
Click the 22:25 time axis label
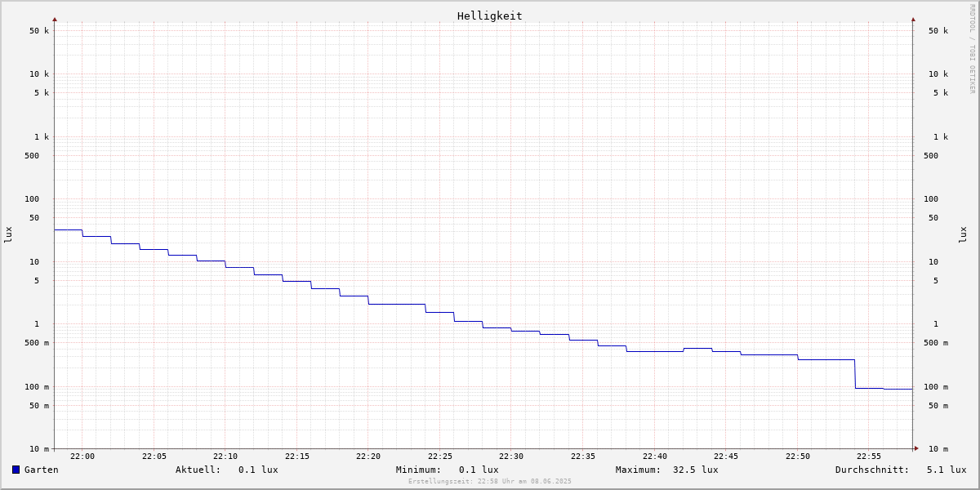[440, 457]
